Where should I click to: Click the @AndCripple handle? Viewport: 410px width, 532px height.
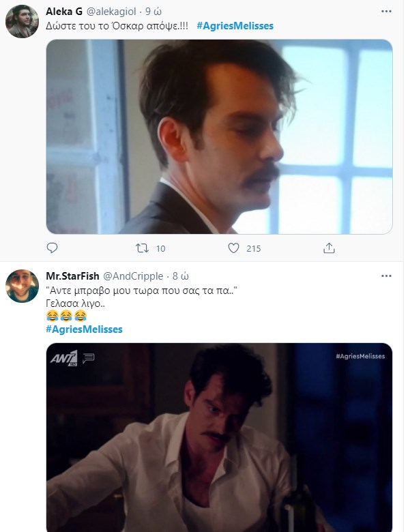tap(133, 276)
